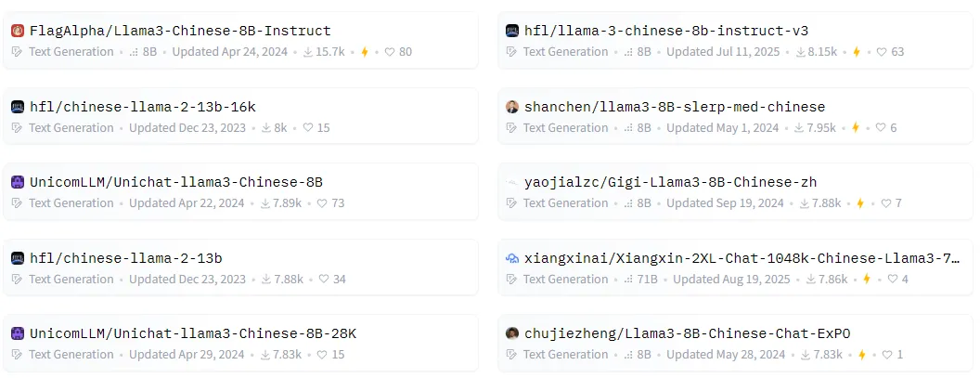Viewport: 980px width, 378px height.
Task: Click the xiangxinai cloud logo icon
Action: [512, 258]
